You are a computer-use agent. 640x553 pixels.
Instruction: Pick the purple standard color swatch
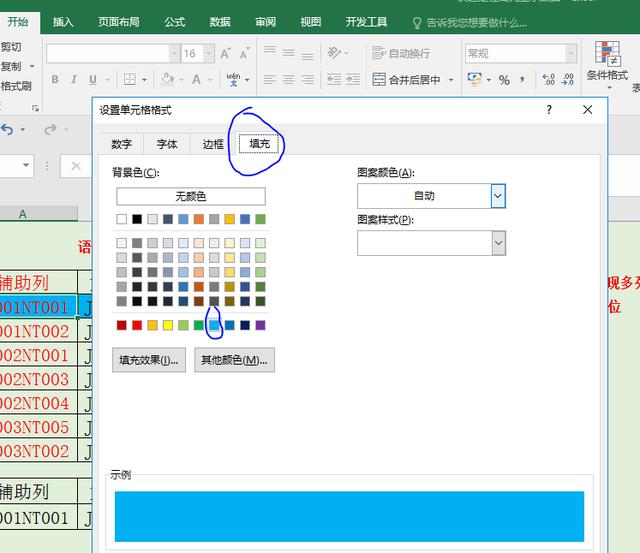click(260, 325)
